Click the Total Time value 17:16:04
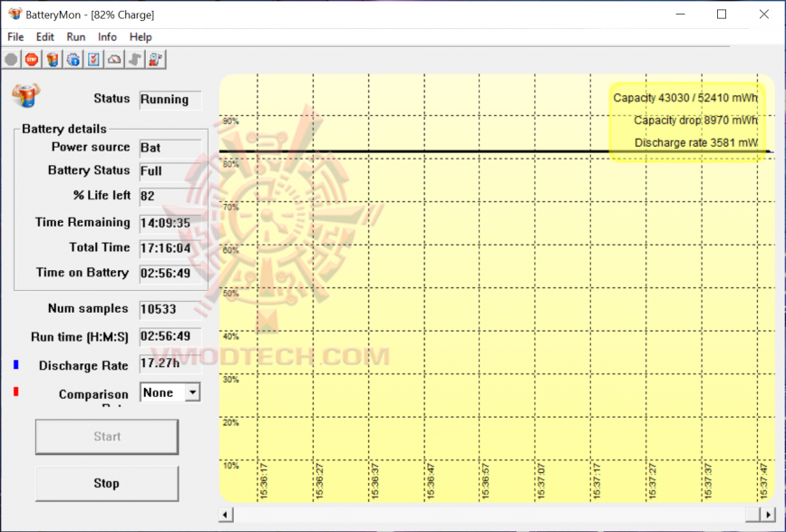786x532 pixels. tap(170, 248)
